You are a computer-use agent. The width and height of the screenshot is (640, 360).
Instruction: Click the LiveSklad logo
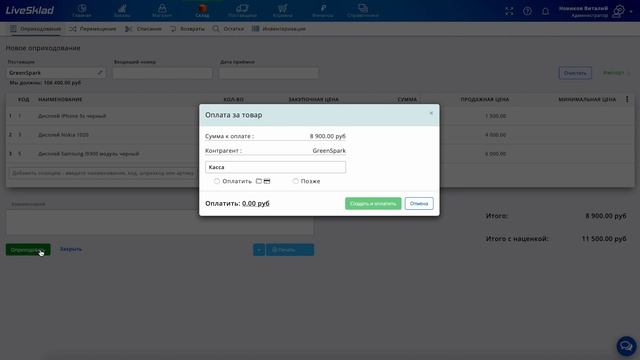click(x=30, y=10)
